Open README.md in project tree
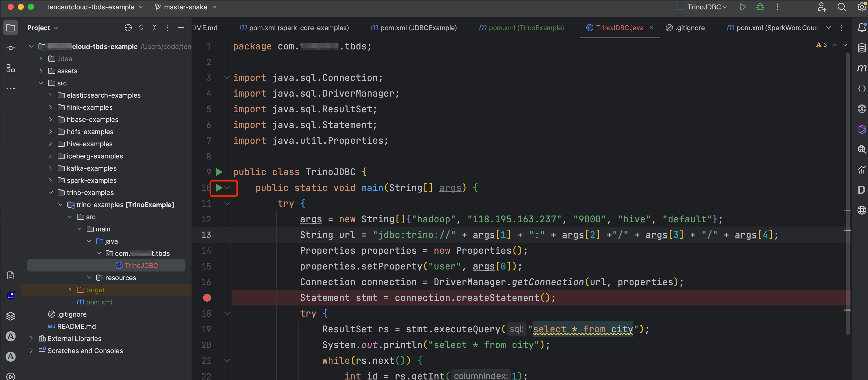Viewport: 868px width, 380px height. tap(76, 327)
